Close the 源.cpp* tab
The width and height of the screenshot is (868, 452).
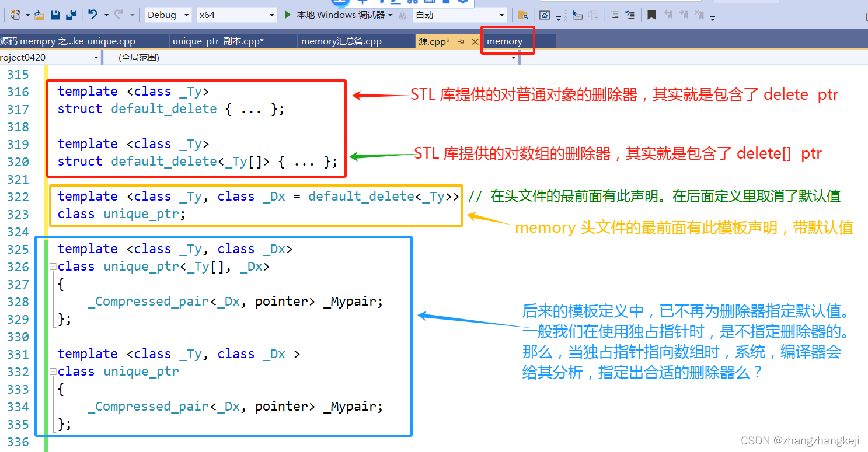475,42
